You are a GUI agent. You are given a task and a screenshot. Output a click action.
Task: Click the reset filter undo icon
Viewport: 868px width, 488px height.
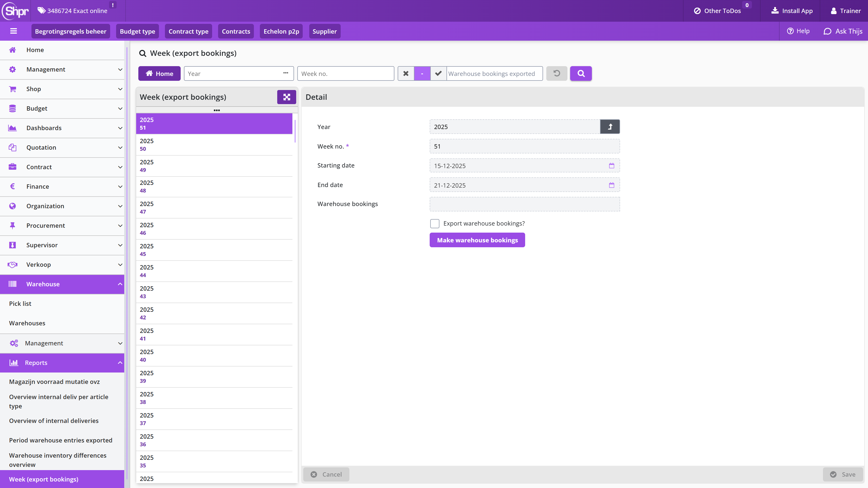557,73
